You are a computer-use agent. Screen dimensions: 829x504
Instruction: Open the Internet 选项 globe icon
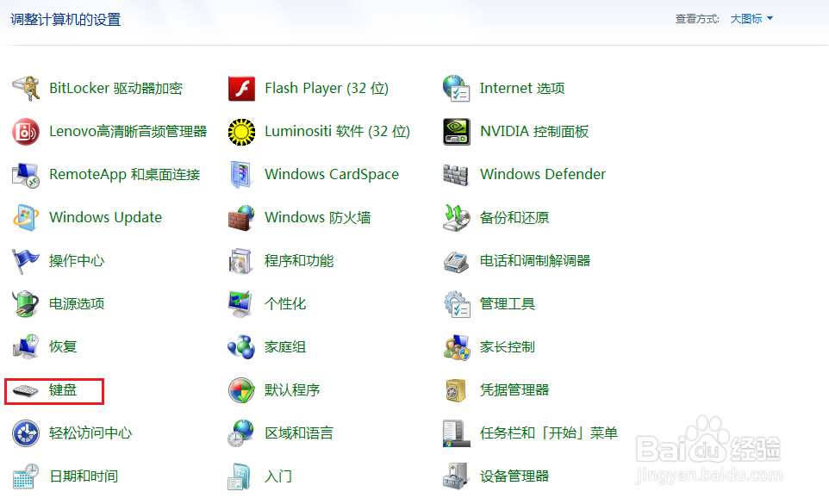[456, 88]
